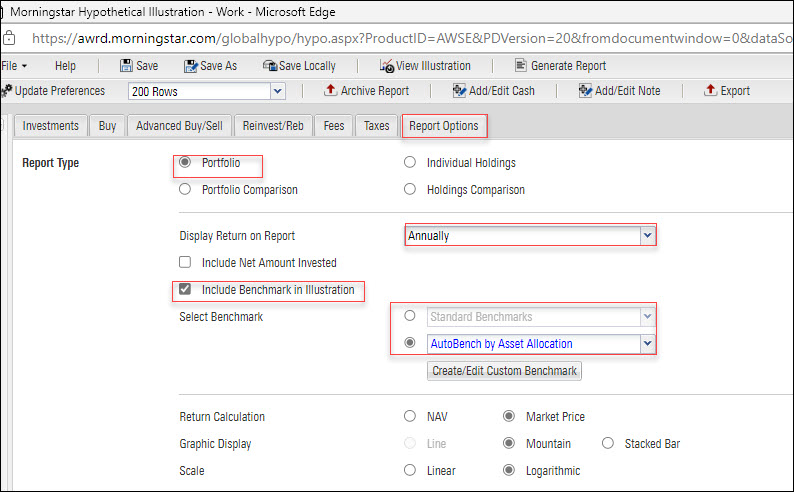Switch to the Investments tab

point(51,126)
